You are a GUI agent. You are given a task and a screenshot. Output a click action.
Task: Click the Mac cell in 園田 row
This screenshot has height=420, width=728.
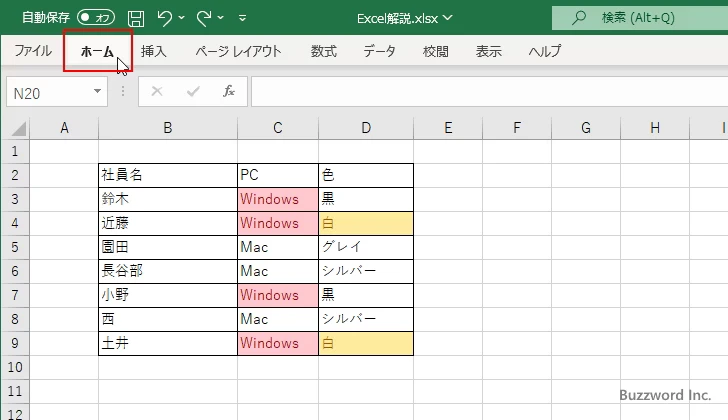278,247
